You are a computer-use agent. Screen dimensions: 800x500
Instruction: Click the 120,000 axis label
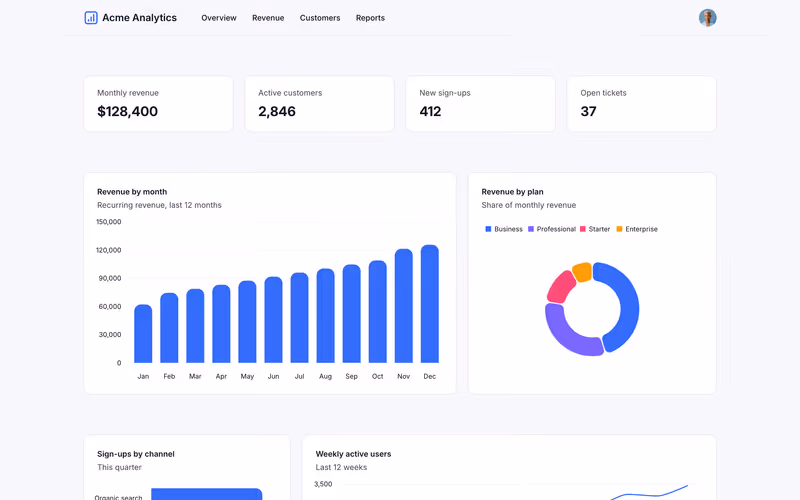tap(109, 250)
